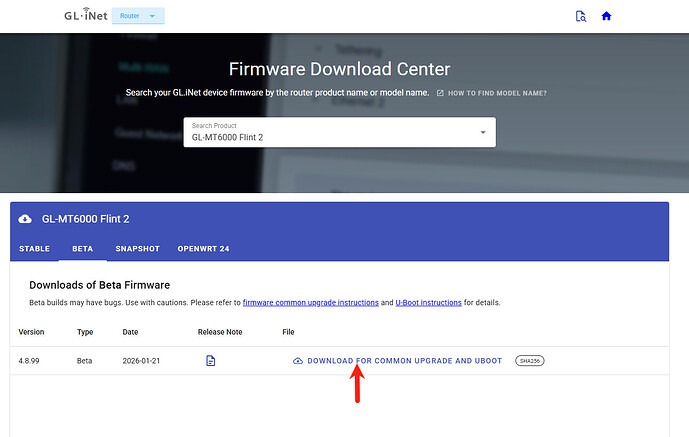Click the date 2026-01-21 cell
689x437 pixels.
[x=141, y=361]
